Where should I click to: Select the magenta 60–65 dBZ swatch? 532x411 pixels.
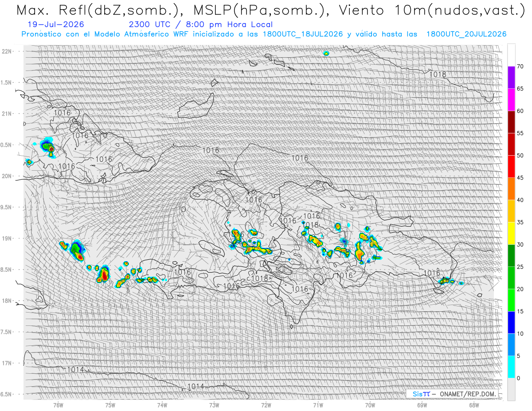pos(511,99)
